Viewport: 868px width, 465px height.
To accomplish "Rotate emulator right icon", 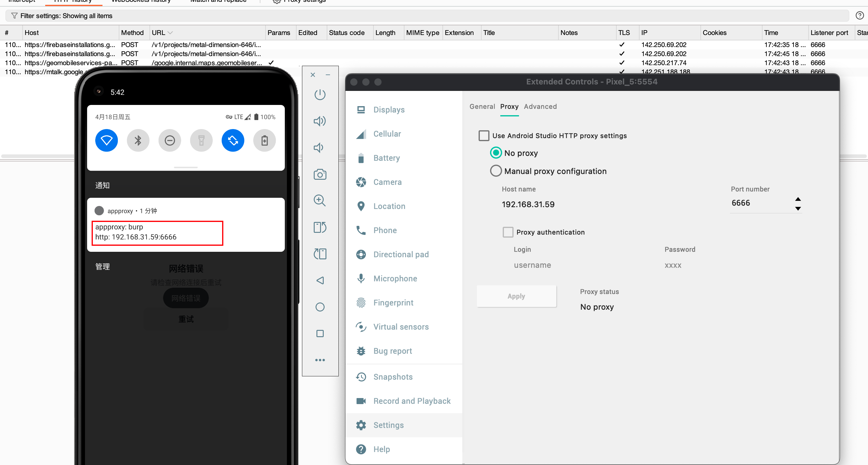I will tap(320, 254).
